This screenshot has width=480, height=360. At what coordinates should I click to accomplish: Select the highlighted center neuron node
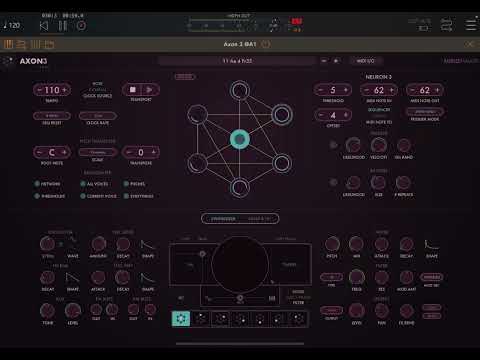[x=240, y=139]
